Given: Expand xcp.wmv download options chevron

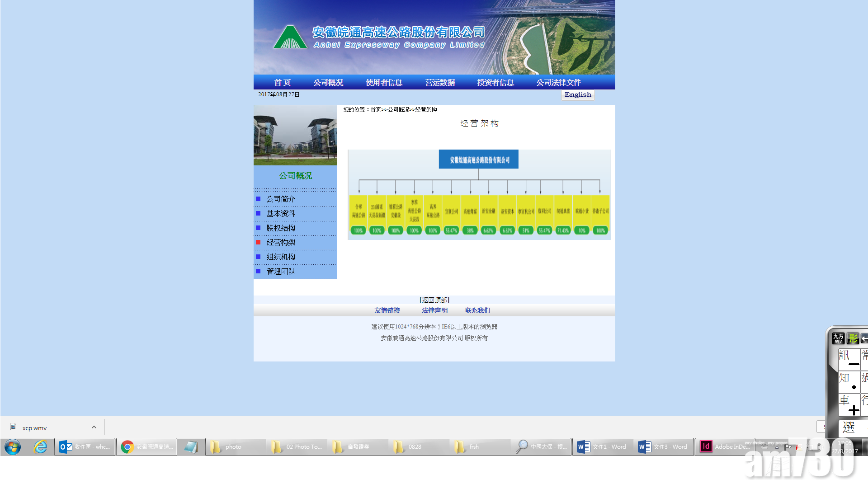Looking at the screenshot, I should coord(94,427).
